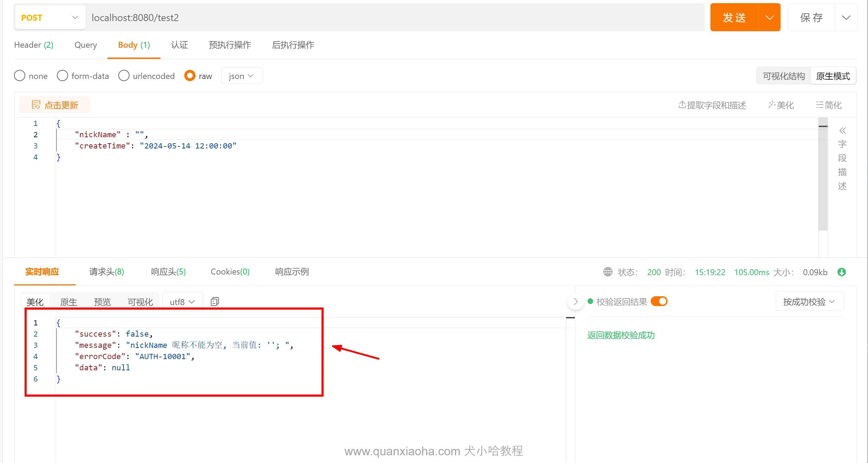Open the json format dropdown

(x=241, y=76)
